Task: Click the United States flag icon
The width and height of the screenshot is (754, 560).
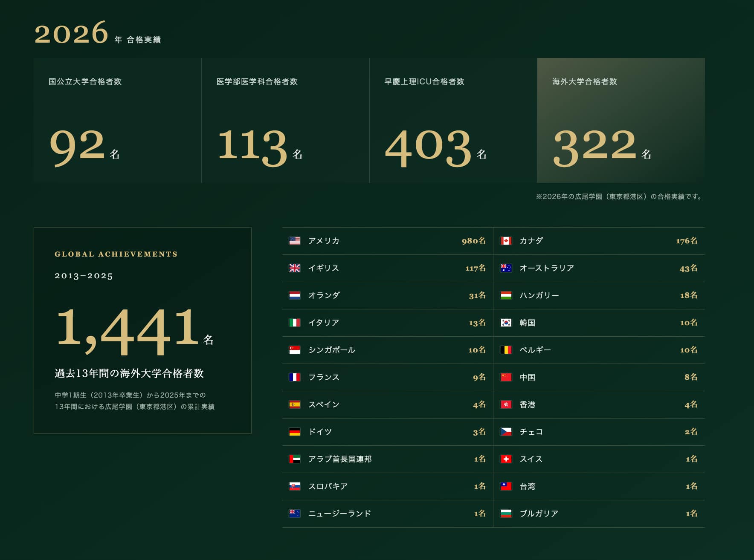Action: pos(295,241)
